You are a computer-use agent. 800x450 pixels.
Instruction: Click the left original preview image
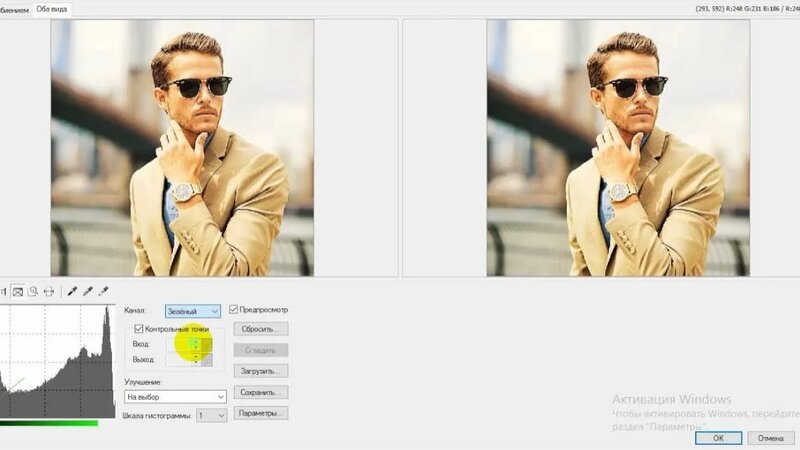coord(182,148)
